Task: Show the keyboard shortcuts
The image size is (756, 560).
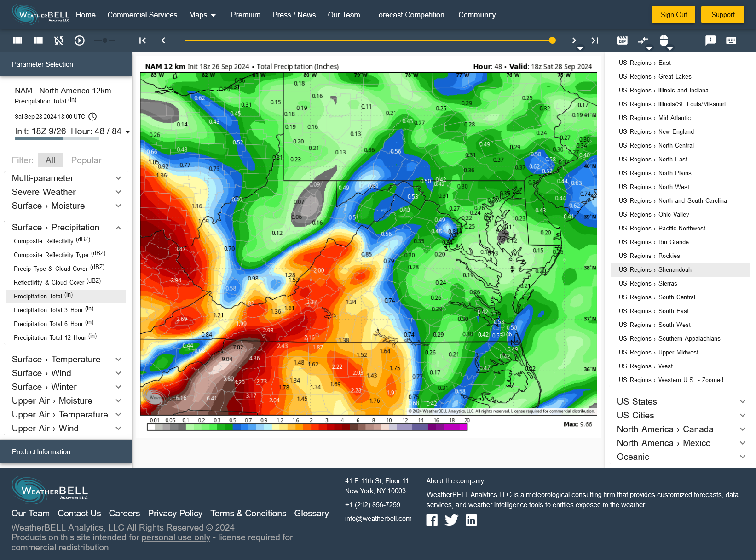Action: (731, 40)
